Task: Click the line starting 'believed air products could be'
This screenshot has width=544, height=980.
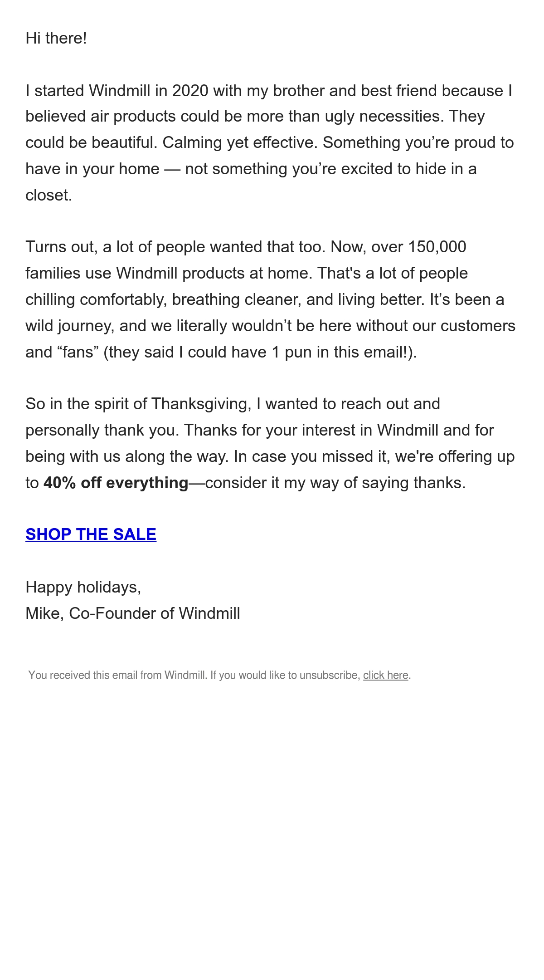Action: (255, 116)
